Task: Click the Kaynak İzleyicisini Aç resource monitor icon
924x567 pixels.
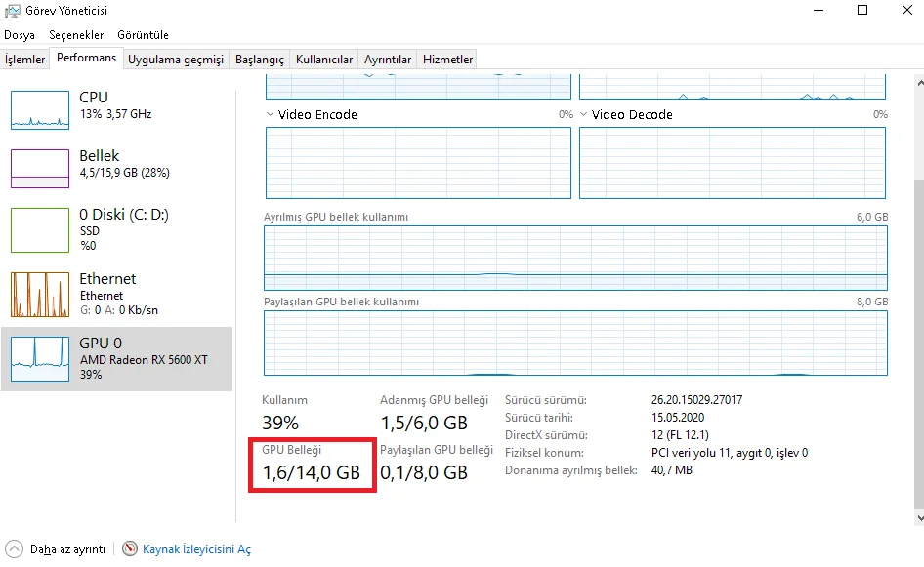Action: [131, 549]
